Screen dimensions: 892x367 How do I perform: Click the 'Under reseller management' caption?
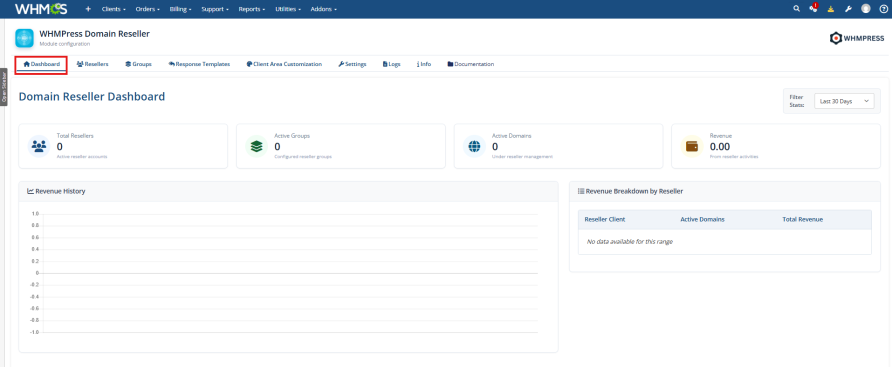[522, 156]
